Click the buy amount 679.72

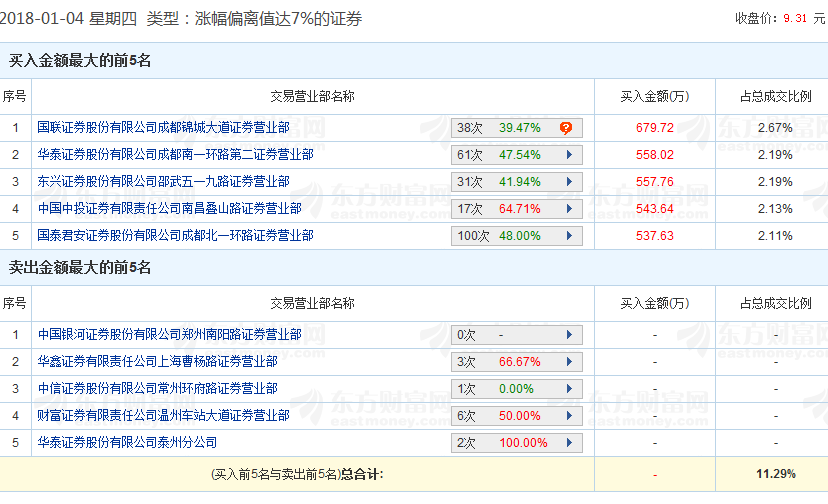[655, 128]
